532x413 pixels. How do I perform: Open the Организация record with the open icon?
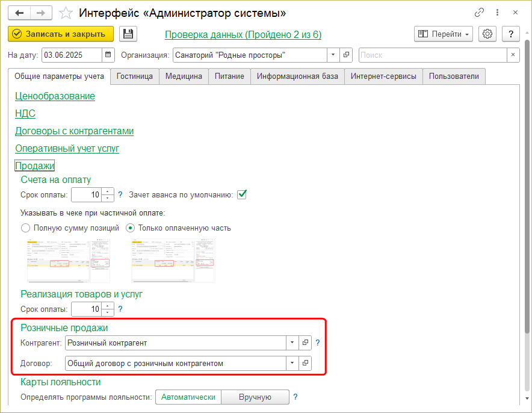(346, 55)
